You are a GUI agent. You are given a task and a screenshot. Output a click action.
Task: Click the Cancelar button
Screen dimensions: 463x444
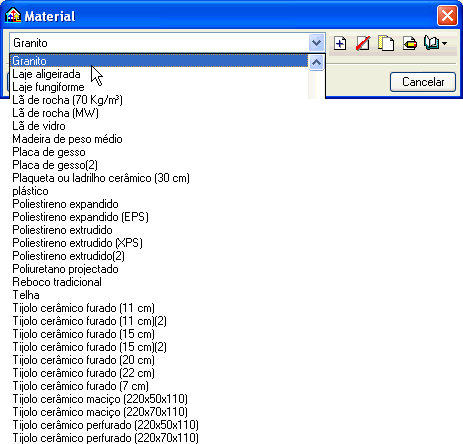coord(423,82)
